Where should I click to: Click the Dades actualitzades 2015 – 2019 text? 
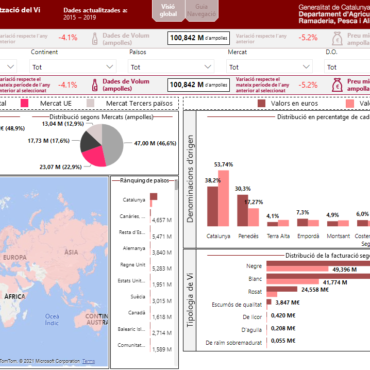point(95,14)
